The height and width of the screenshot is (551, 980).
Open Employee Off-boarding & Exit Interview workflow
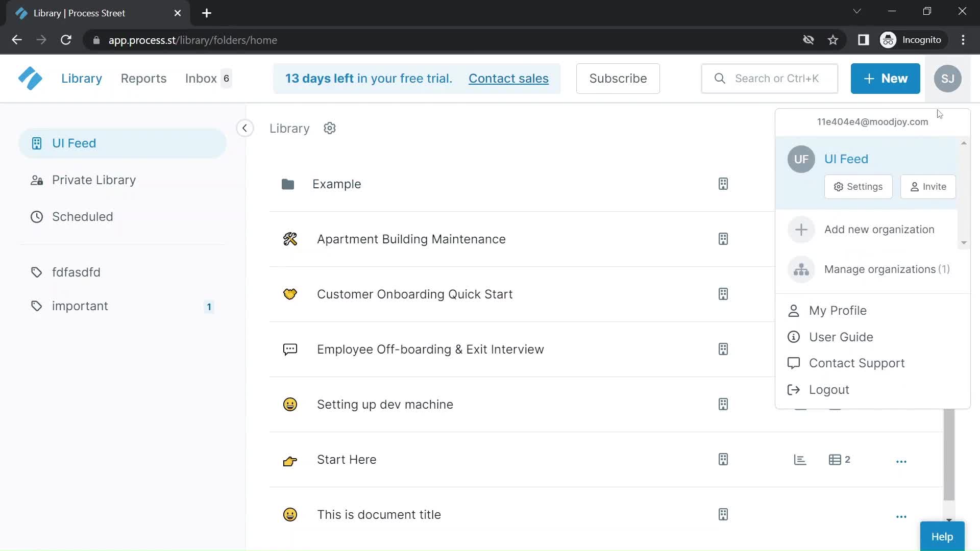coord(430,349)
